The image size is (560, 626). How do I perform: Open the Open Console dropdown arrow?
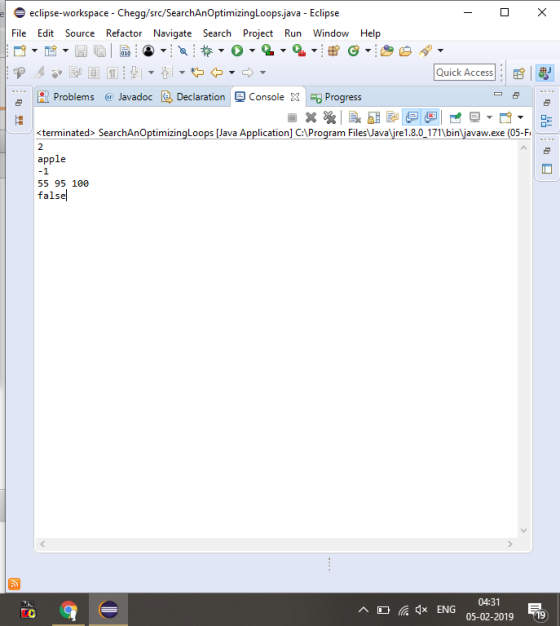520,117
